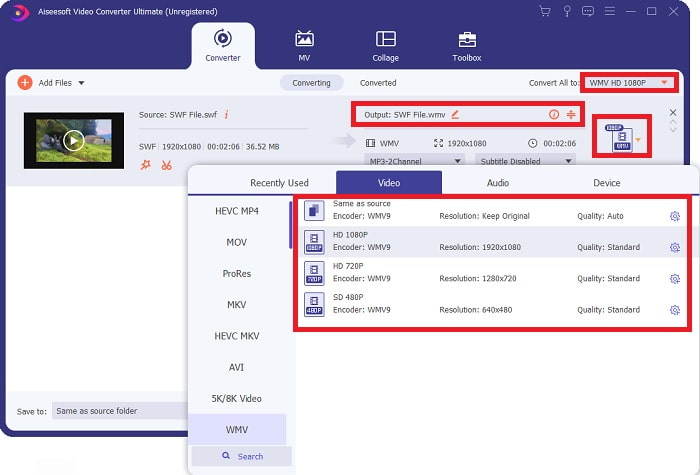Open the Cut scissors tool

tap(167, 165)
